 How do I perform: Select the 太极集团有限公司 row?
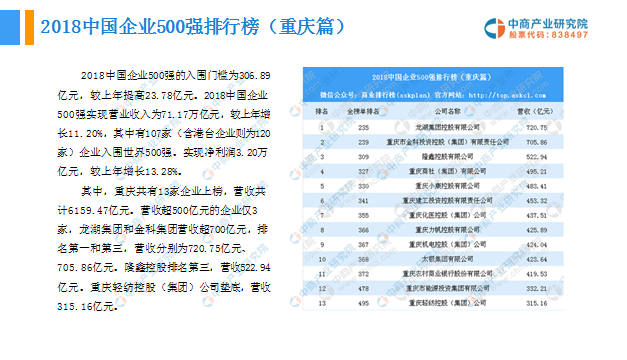[433, 259]
